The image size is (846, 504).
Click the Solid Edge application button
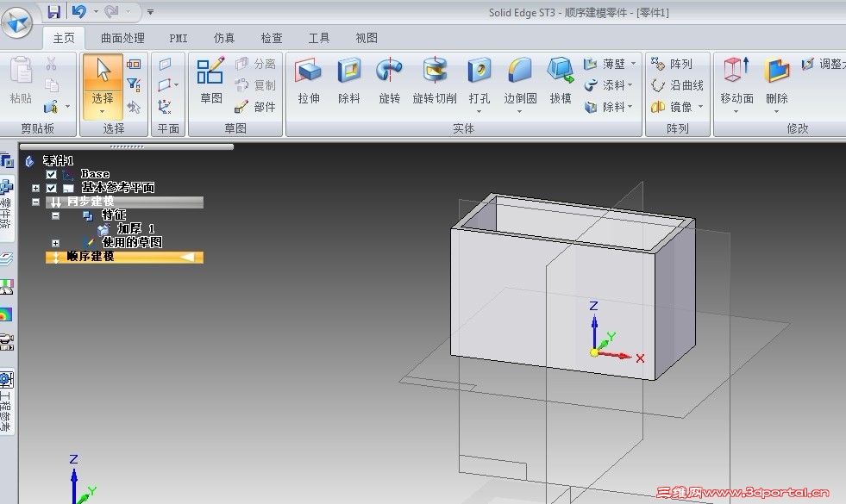click(16, 22)
